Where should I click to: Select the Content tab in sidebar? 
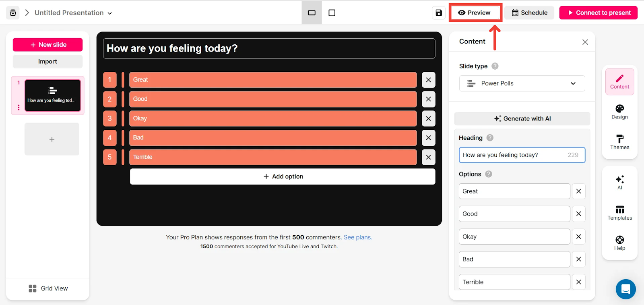point(619,82)
